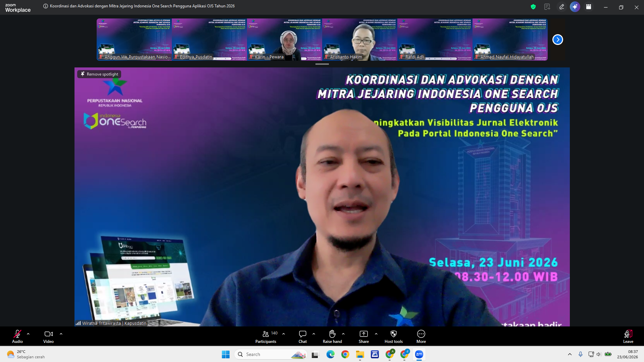Select Edithya_Pusdatin video thumbnail
Viewport: 644px width, 362px height.
point(209,40)
